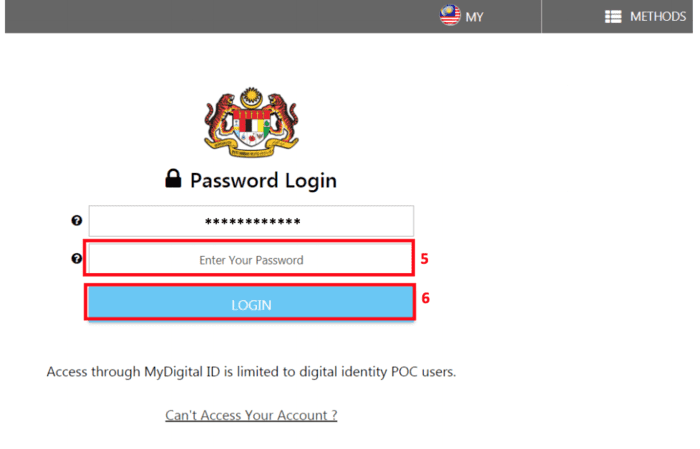Click the Enter Your Password field

click(250, 259)
